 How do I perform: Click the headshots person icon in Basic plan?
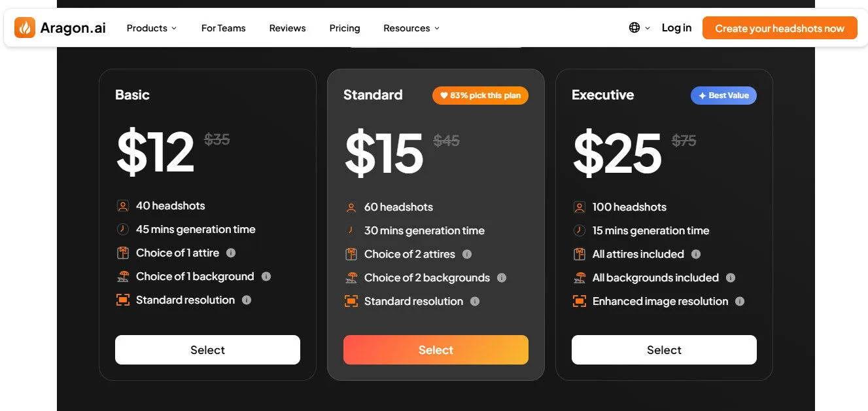tap(123, 205)
